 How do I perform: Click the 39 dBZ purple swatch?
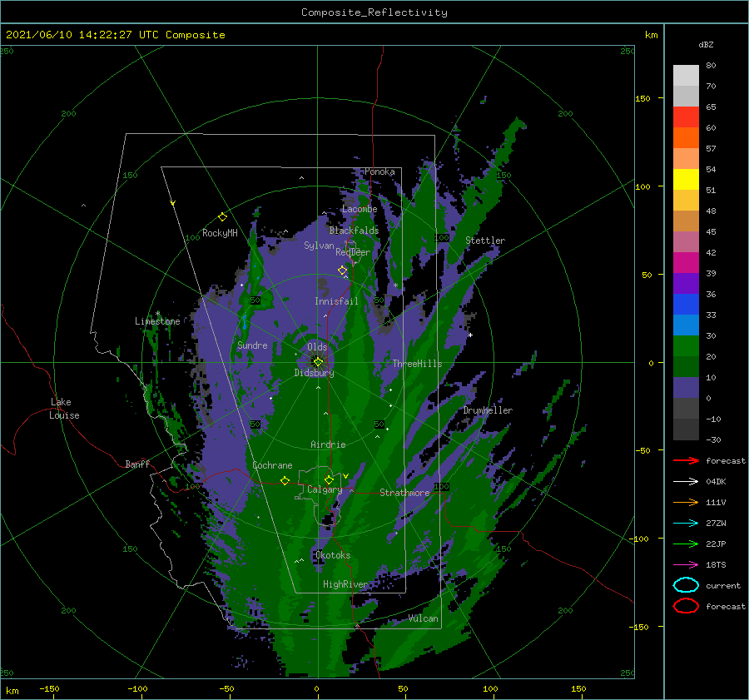click(686, 283)
